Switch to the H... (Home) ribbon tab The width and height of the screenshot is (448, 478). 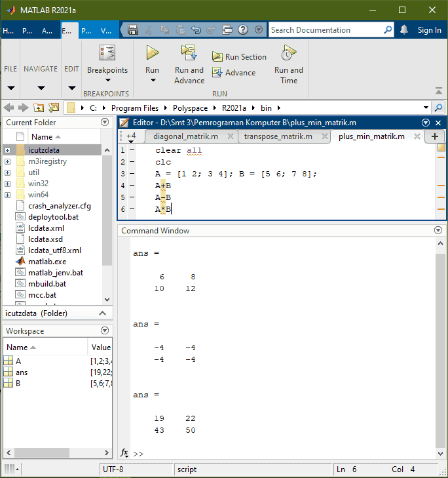pyautogui.click(x=9, y=31)
